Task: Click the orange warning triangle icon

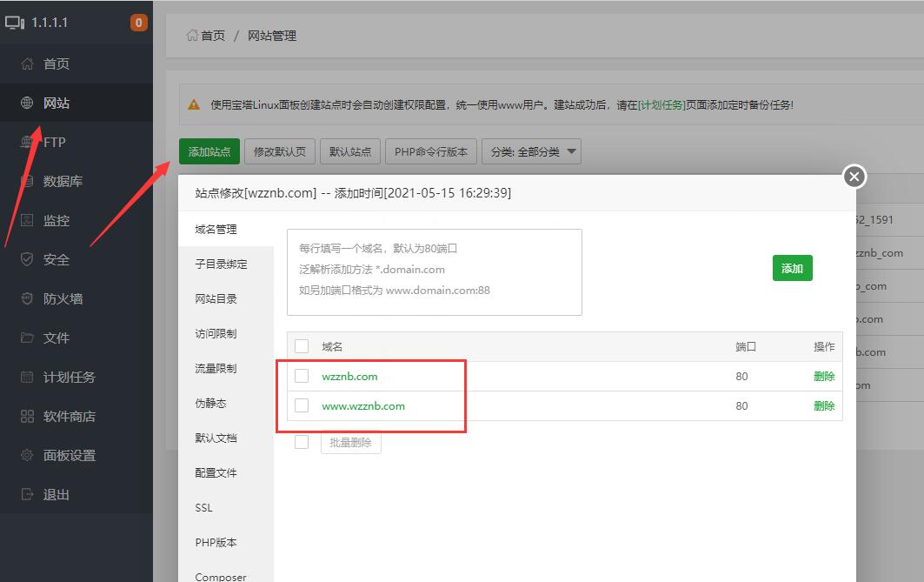Action: pyautogui.click(x=194, y=105)
